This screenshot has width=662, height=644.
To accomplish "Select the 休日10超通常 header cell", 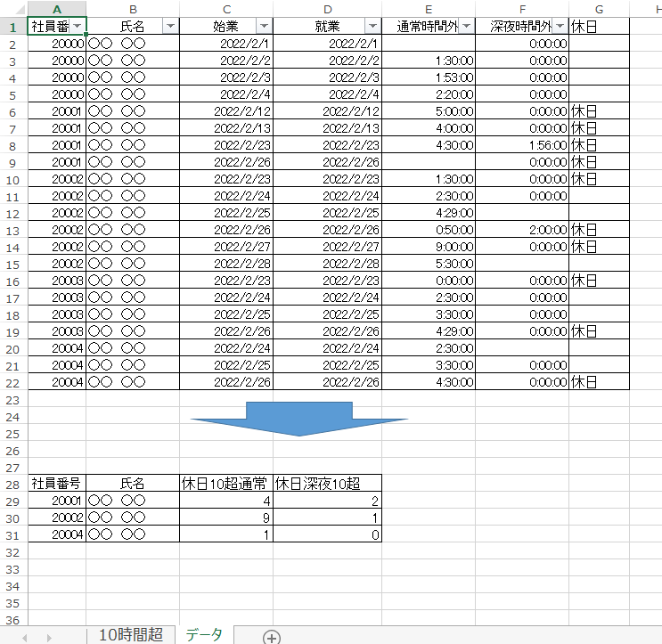I will (226, 484).
